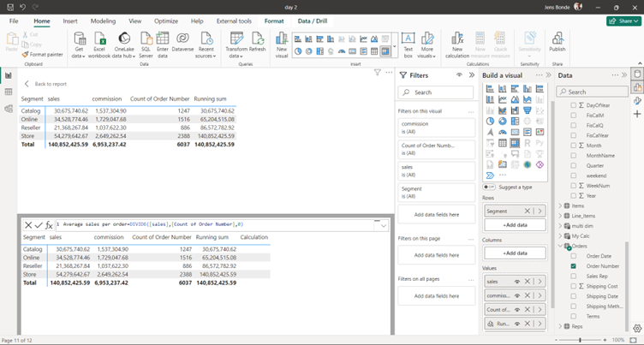Remove Count of Order Number from Values
644x345 pixels.
point(528,309)
